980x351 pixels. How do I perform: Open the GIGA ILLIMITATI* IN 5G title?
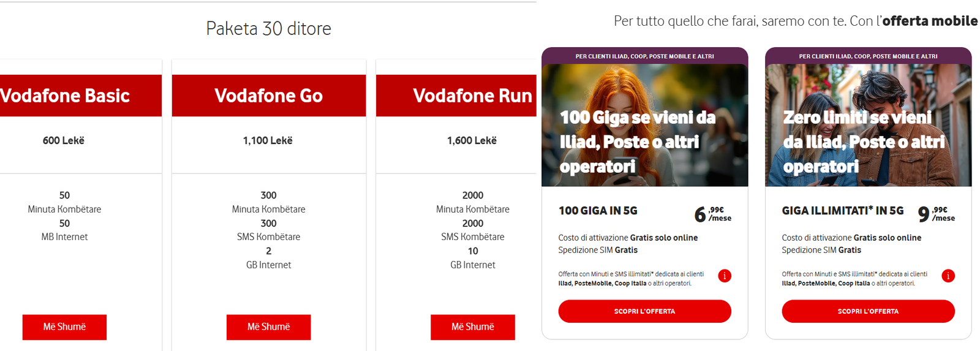842,211
